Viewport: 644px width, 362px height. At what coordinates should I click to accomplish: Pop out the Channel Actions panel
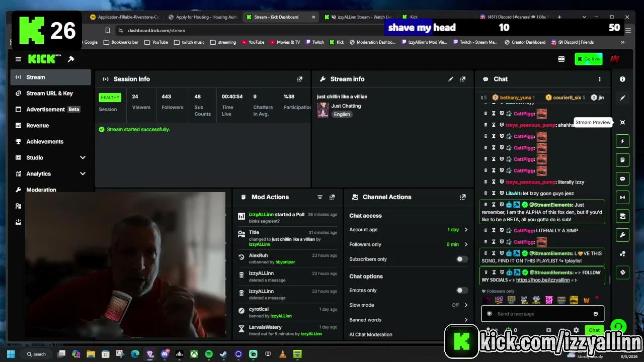pyautogui.click(x=463, y=197)
